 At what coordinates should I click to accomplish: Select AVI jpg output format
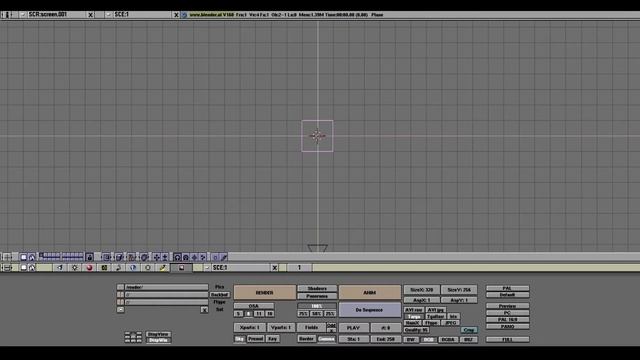(x=436, y=310)
